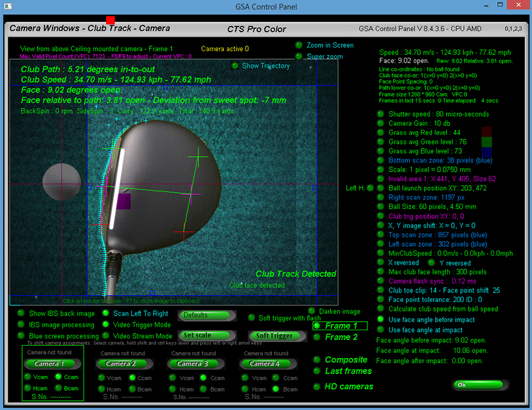Viewport: 532px width, 410px height.
Task: Click the blue grass level color swatch
Action: (486, 152)
